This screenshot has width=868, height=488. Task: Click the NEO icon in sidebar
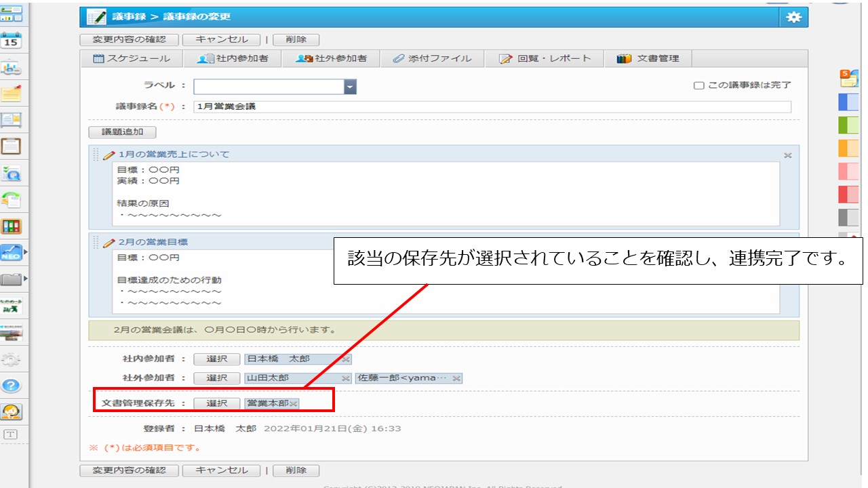[12, 253]
